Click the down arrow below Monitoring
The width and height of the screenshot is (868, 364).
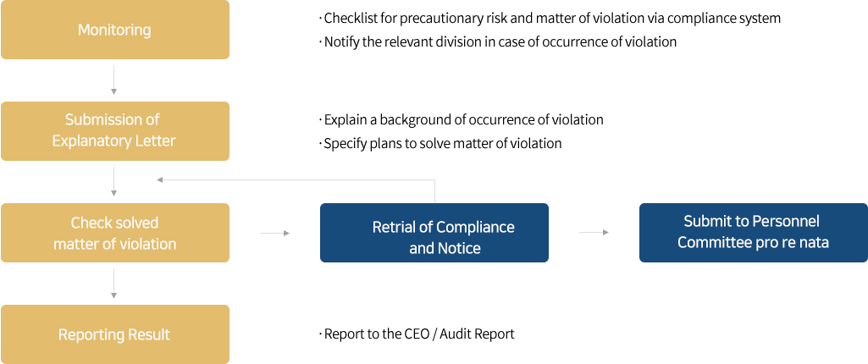(113, 80)
